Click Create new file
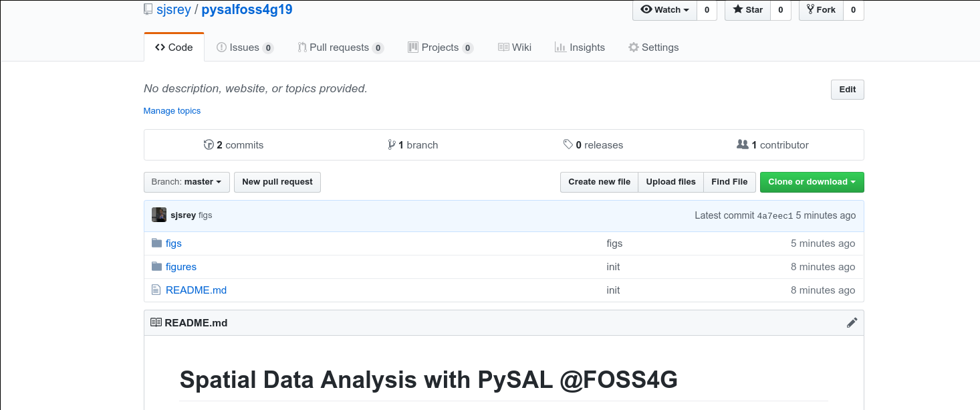This screenshot has width=980, height=410. (599, 182)
